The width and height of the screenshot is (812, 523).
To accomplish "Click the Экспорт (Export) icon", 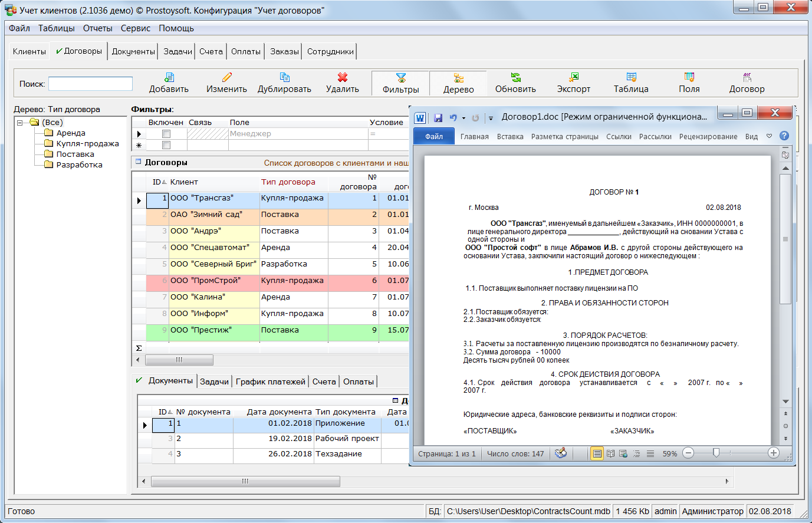I will click(573, 77).
